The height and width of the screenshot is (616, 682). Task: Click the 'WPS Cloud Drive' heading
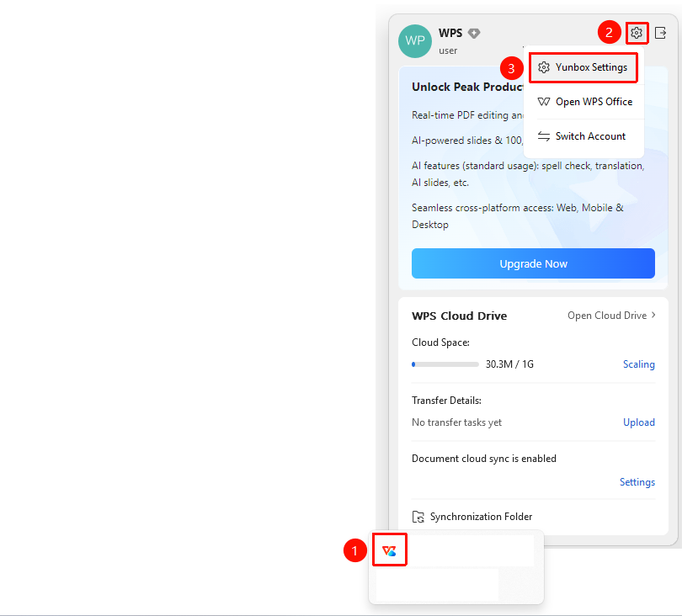(x=460, y=316)
